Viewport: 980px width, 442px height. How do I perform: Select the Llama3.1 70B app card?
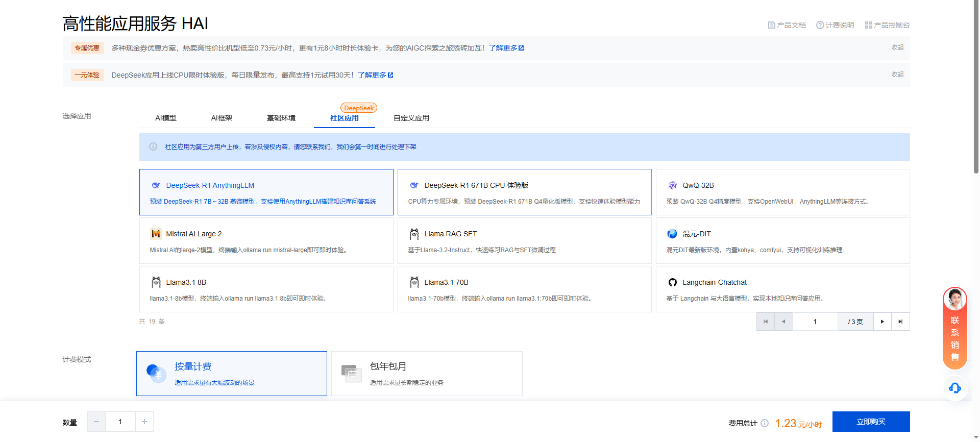pyautogui.click(x=525, y=289)
